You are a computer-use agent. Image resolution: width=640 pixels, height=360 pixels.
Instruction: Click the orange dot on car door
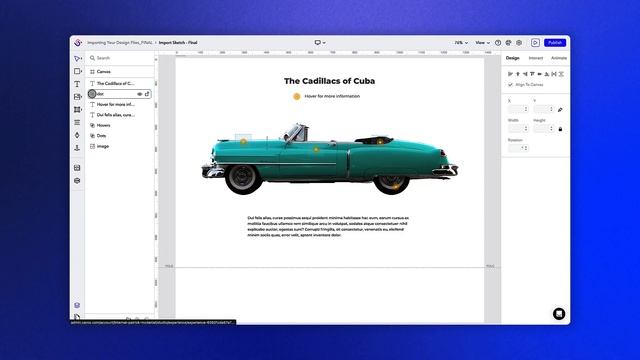pos(316,150)
